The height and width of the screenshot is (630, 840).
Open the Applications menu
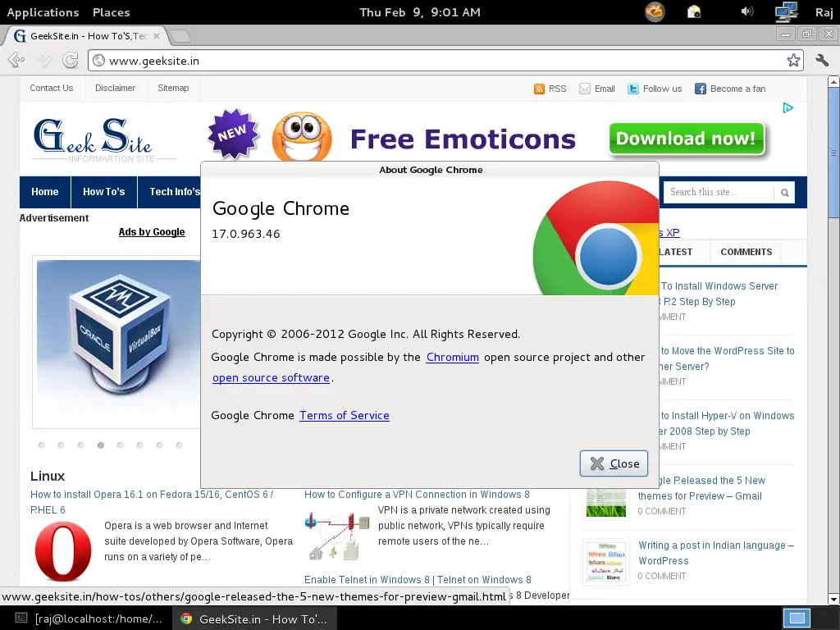point(43,12)
